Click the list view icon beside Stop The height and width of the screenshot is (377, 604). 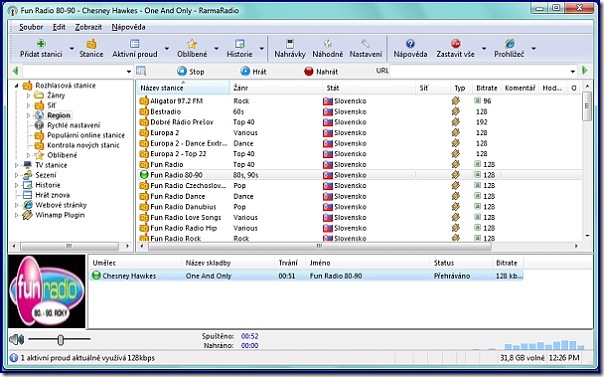point(141,71)
